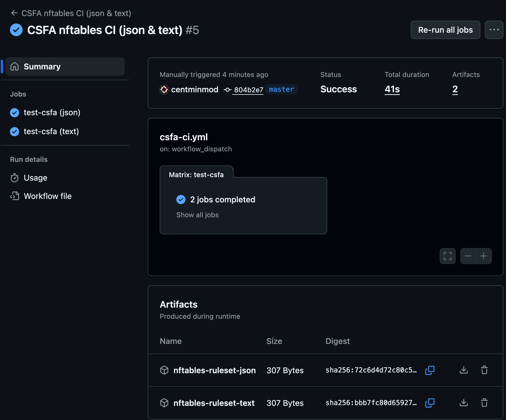Image resolution: width=506 pixels, height=420 pixels.
Task: Open commit 804b2e7 link
Action: tap(248, 90)
